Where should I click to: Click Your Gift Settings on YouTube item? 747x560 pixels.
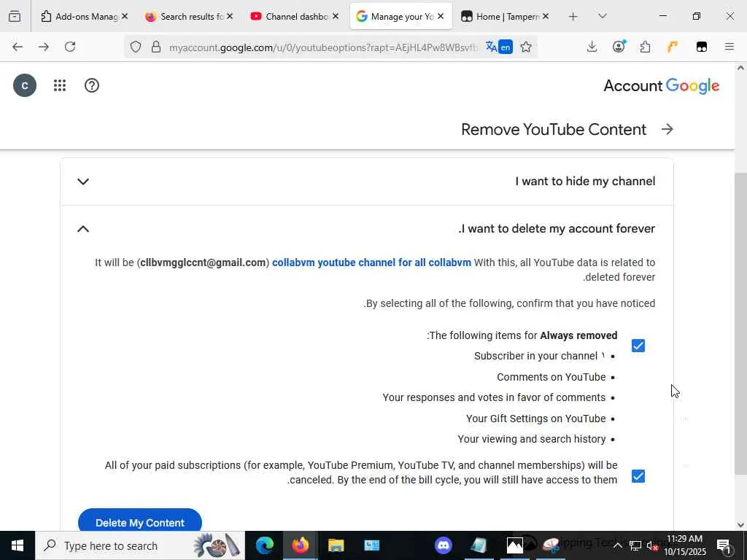click(536, 419)
